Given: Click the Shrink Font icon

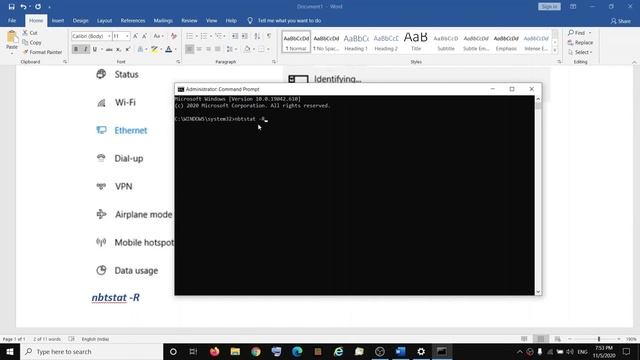Looking at the screenshot, I should click(x=144, y=36).
